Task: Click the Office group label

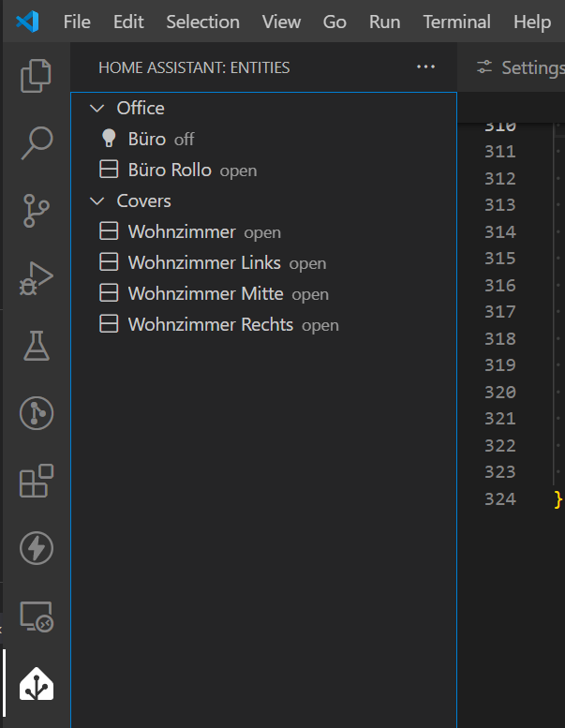Action: 141,108
